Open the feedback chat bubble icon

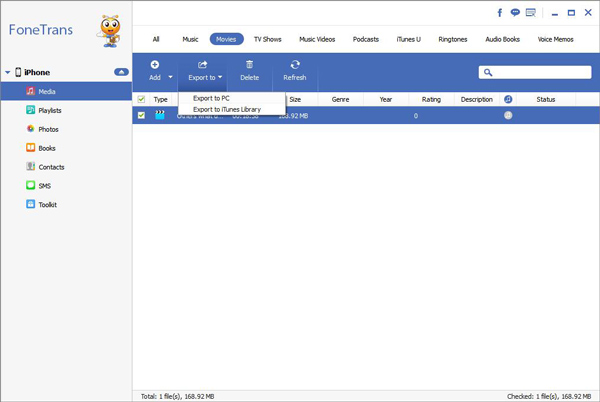(515, 12)
